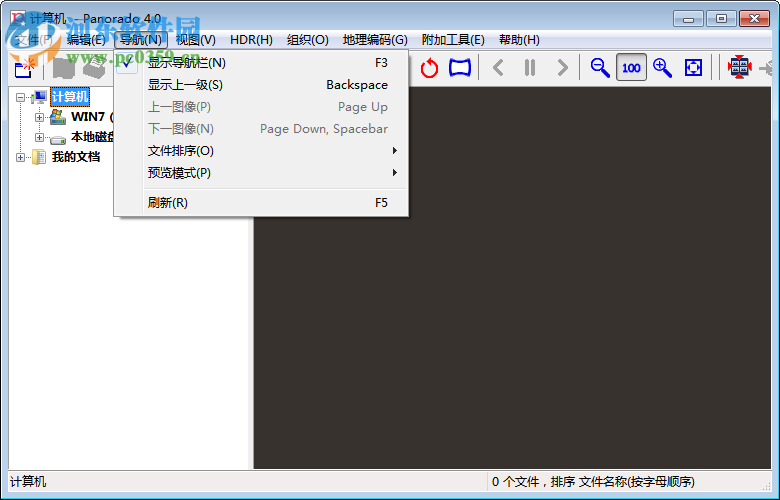780x500 pixels.
Task: Click the local disk drive icon
Action: coord(58,139)
